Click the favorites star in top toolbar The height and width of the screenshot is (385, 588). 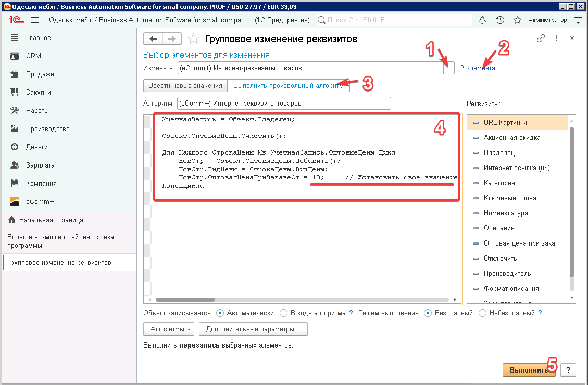(x=517, y=20)
